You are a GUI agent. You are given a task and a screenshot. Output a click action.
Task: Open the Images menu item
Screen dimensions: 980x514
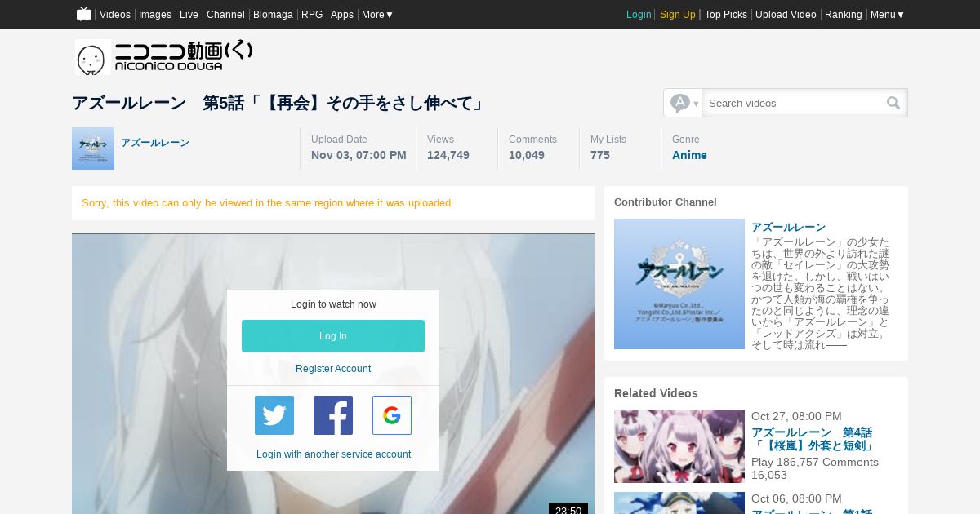155,15
